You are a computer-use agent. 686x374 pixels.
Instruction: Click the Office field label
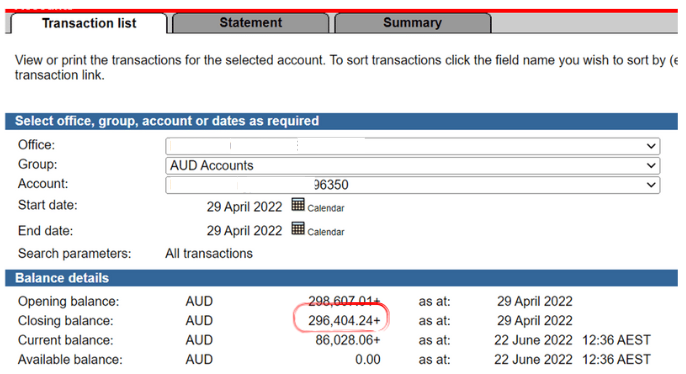tap(36, 145)
